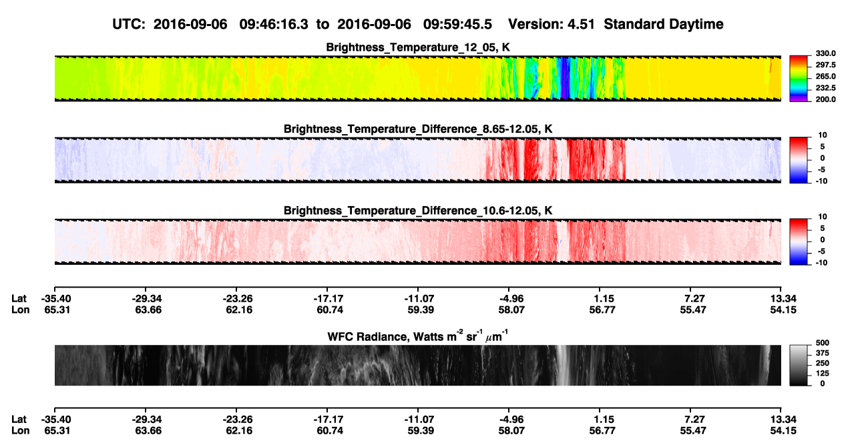Click the 330.0 colorbar label

tap(826, 53)
